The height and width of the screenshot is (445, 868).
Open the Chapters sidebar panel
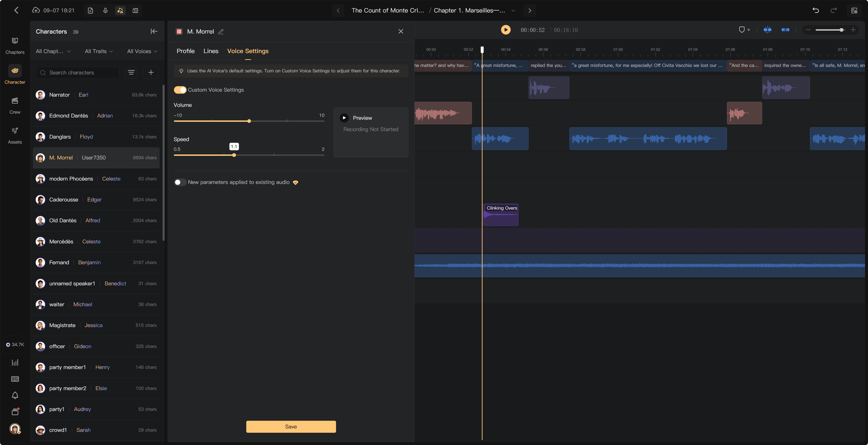coord(15,45)
